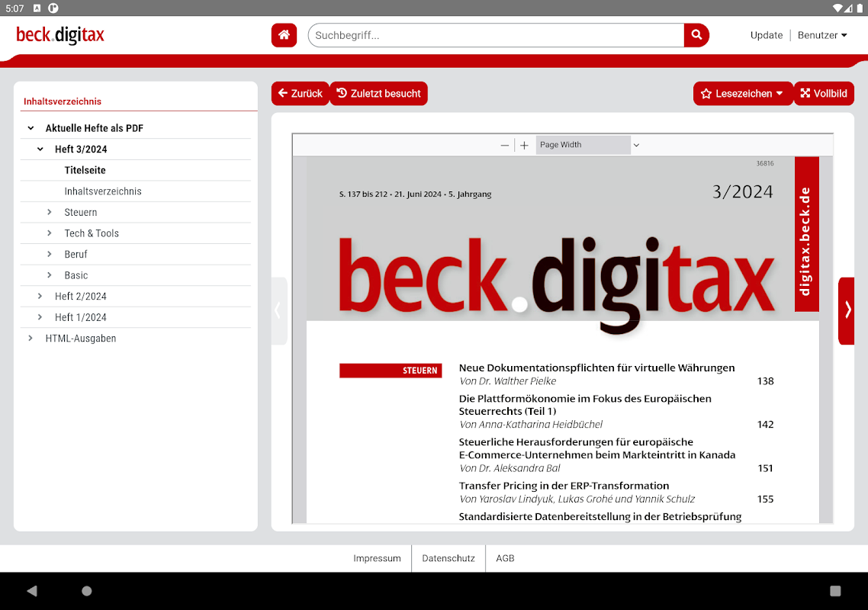Click article 'Neue Dokumentationspflichten für virtuelle Währungen'
Image resolution: width=868 pixels, height=610 pixels.
[596, 368]
